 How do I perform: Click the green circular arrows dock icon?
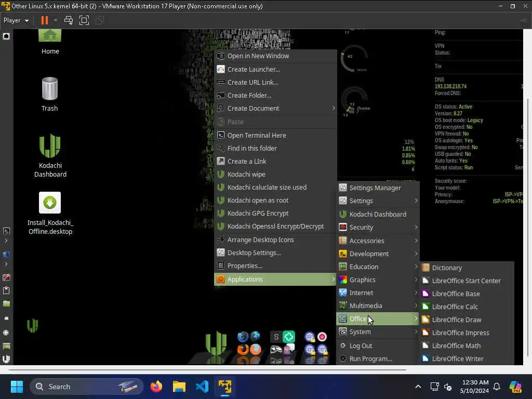tap(289, 337)
